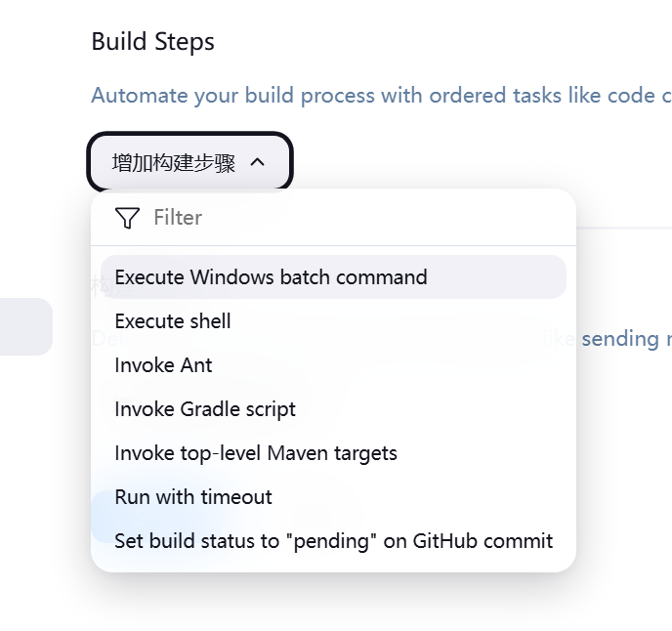
Task: Click the partially visible "sending" text
Action: click(620, 339)
